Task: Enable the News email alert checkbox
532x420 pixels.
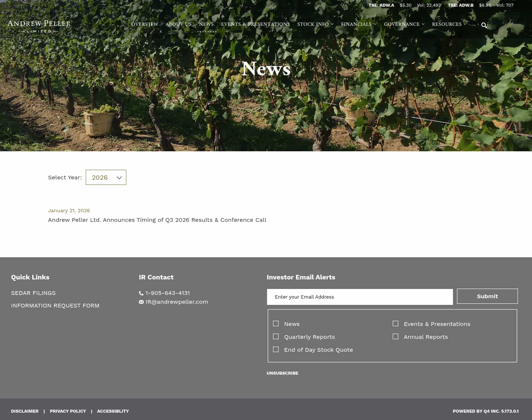Action: click(276, 323)
